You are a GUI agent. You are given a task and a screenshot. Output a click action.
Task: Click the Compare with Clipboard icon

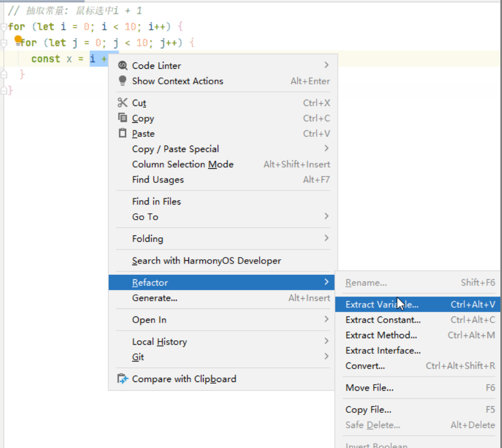122,379
